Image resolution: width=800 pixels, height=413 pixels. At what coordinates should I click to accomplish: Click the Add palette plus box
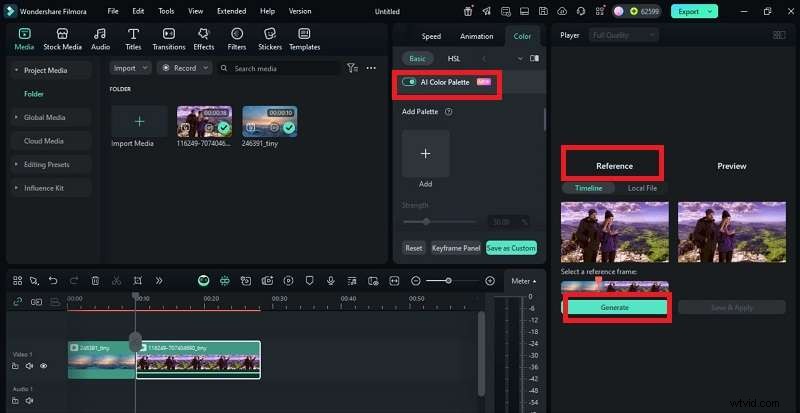coord(426,154)
